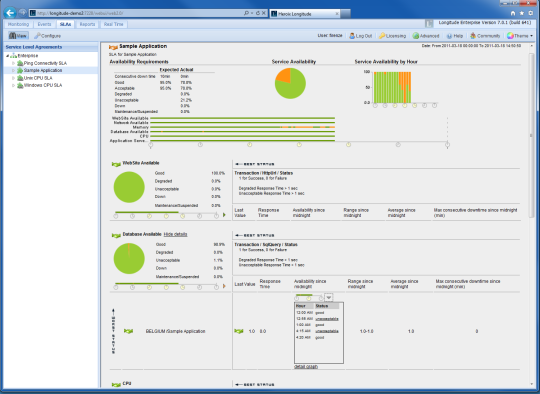
Task: Open the Real Time tab
Action: point(114,24)
